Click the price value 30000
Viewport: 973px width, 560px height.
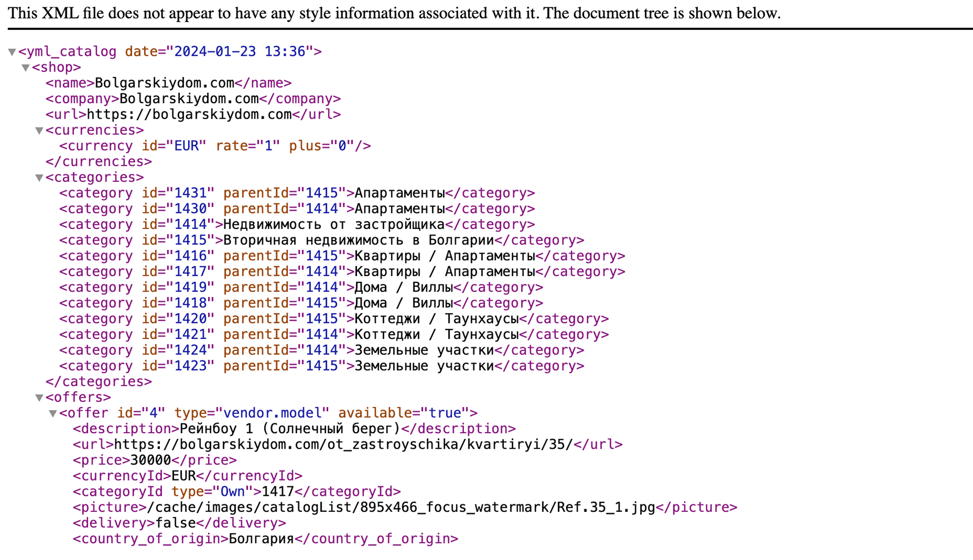pyautogui.click(x=151, y=460)
